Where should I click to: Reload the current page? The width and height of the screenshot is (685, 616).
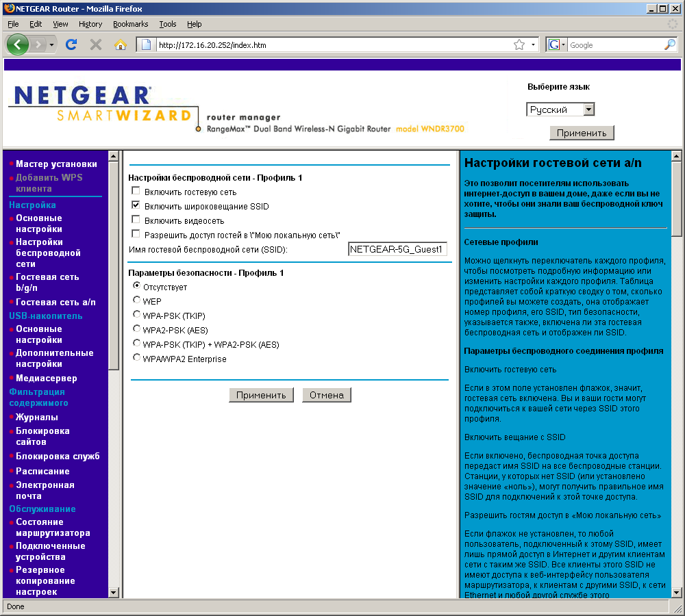point(71,44)
